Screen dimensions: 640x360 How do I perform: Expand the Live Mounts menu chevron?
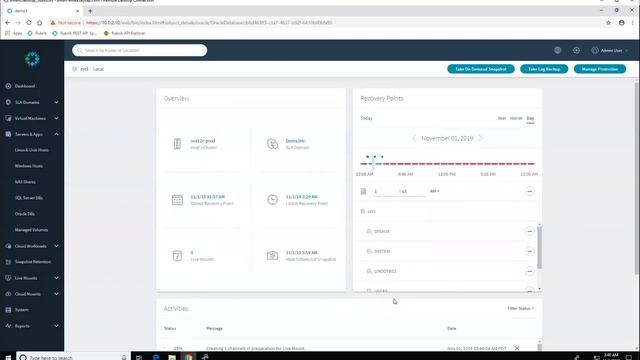coord(56,278)
